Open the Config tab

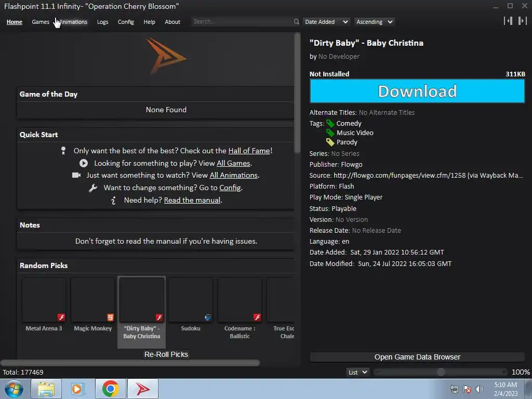pos(126,22)
